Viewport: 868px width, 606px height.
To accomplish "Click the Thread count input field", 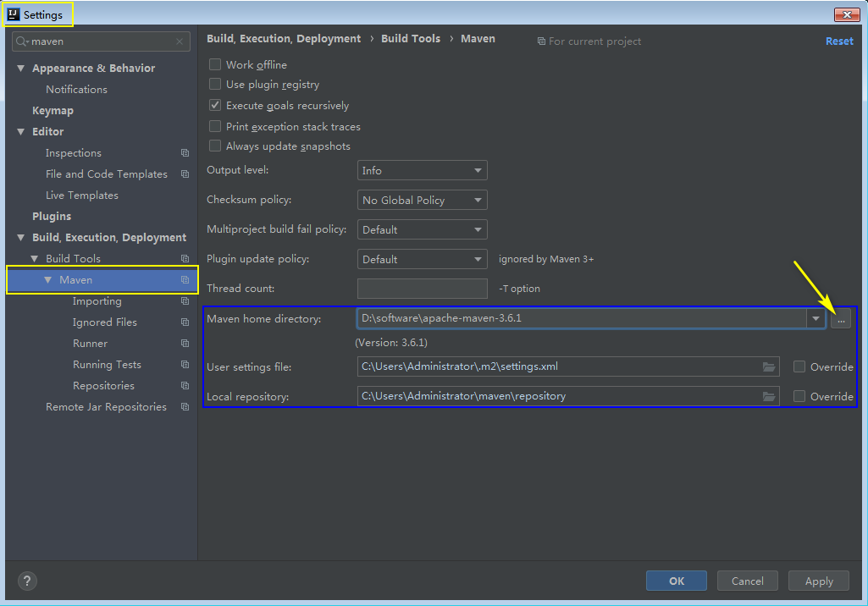I will (422, 289).
